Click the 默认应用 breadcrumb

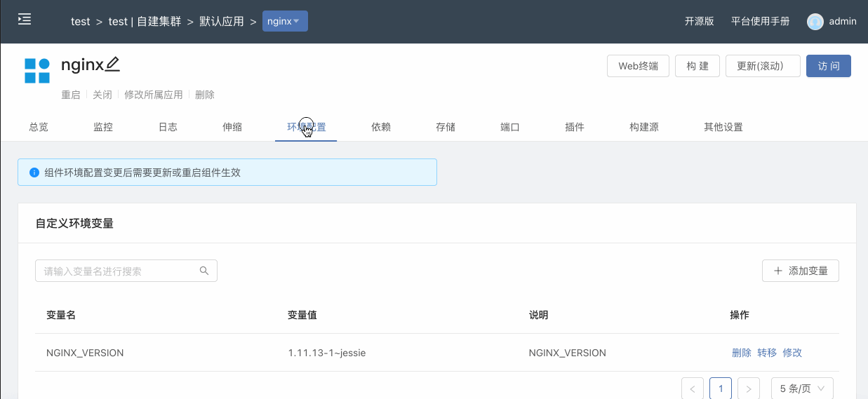(222, 21)
